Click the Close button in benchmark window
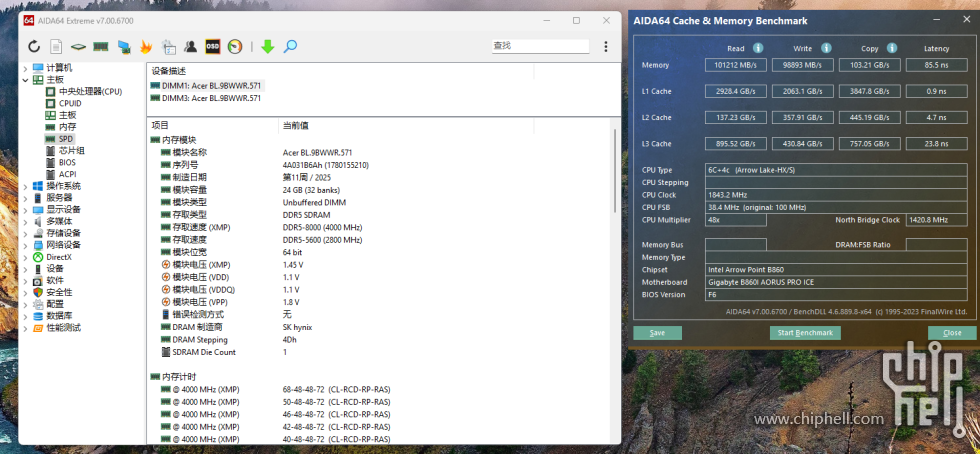The height and width of the screenshot is (454, 980). (952, 333)
